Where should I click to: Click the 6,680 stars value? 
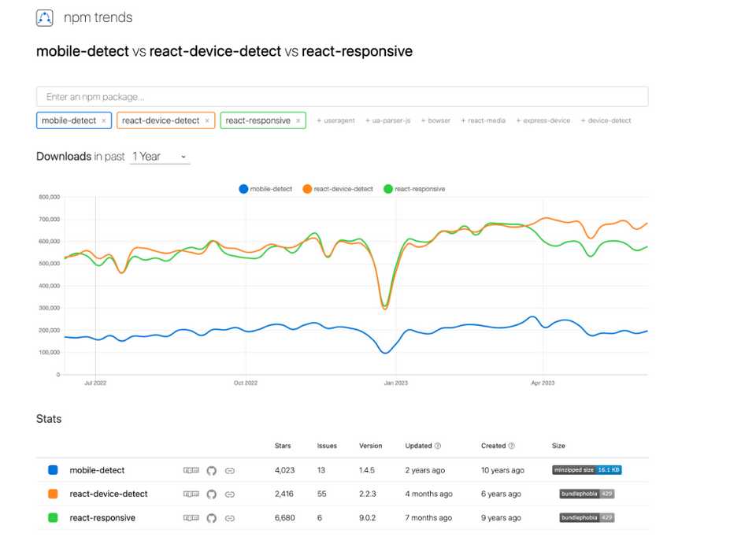point(284,518)
